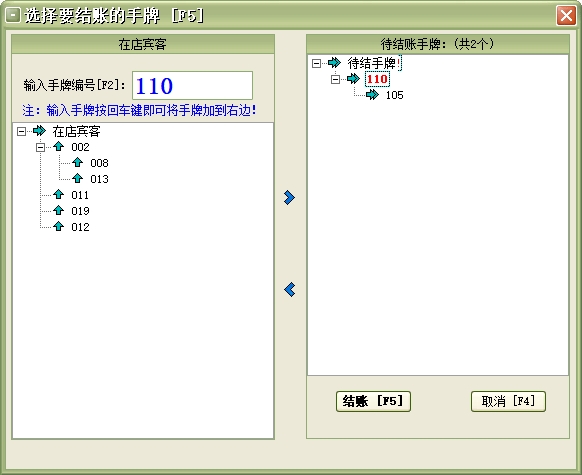Click the 结账 [F5] button

pyautogui.click(x=373, y=401)
